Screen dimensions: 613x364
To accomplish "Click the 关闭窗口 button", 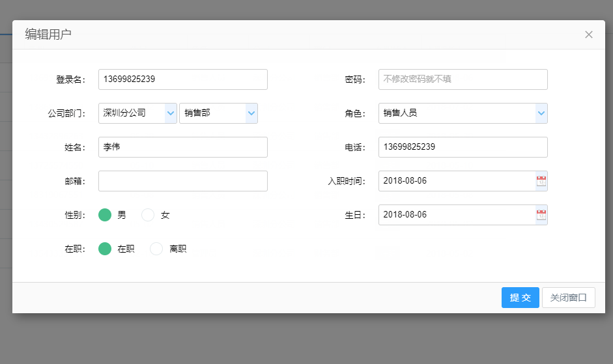I will 568,298.
